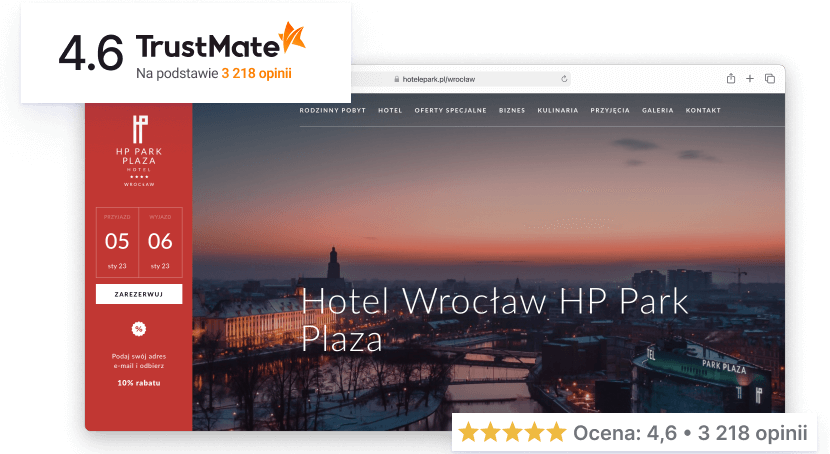
Task: Click the gold rating stars
Action: click(x=512, y=432)
